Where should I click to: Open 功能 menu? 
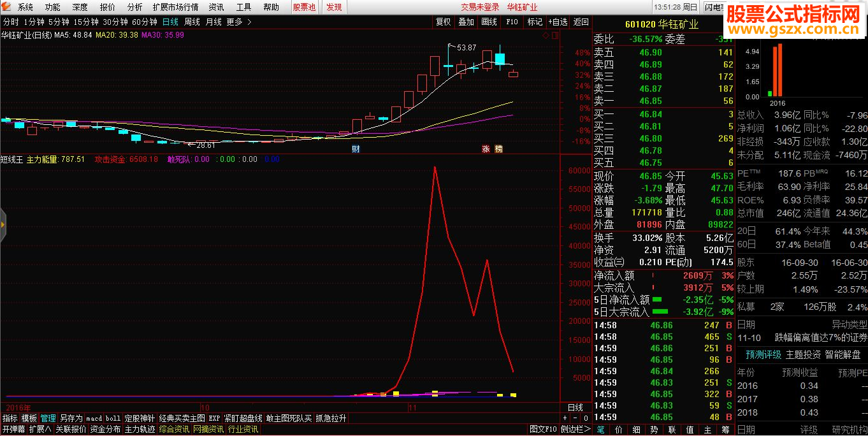(53, 8)
